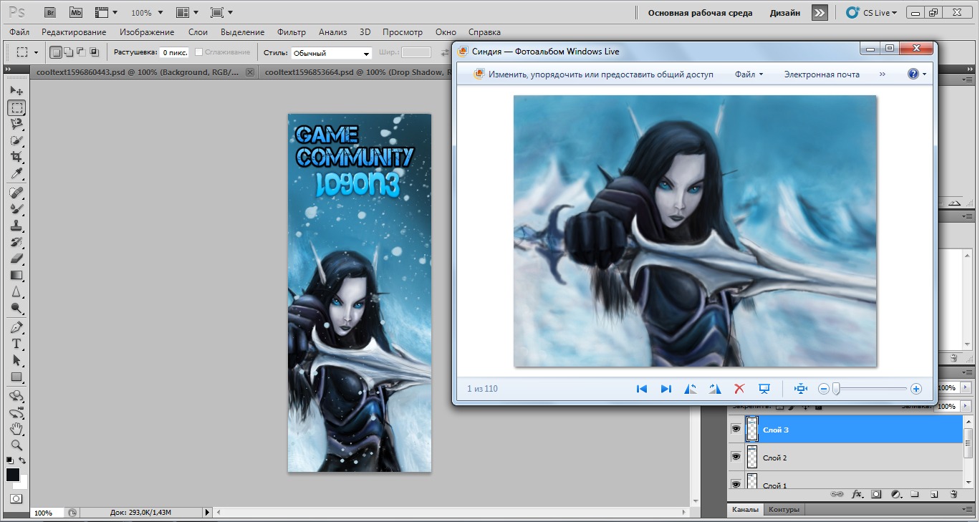This screenshot has height=522, width=980.
Task: Delete layer with trash icon
Action: (x=953, y=494)
